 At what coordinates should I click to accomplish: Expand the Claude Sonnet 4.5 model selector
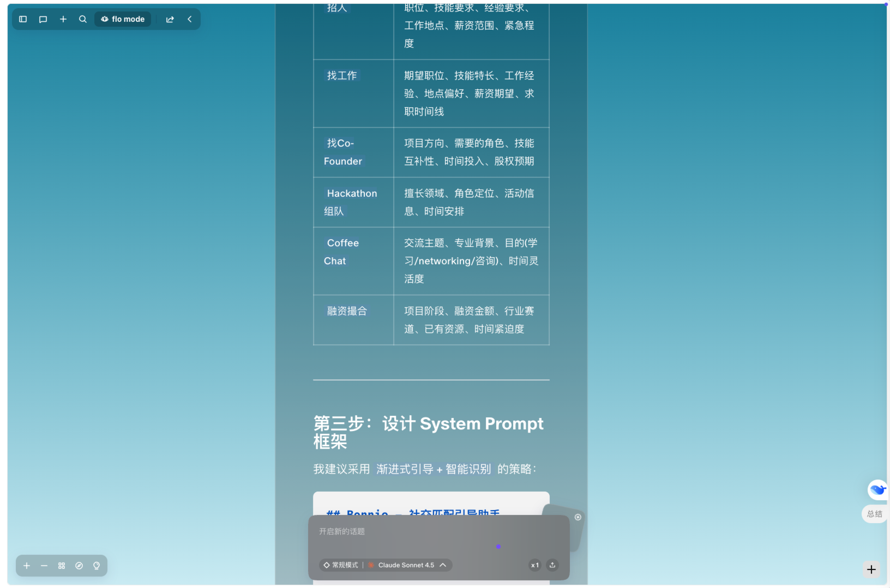pos(407,565)
